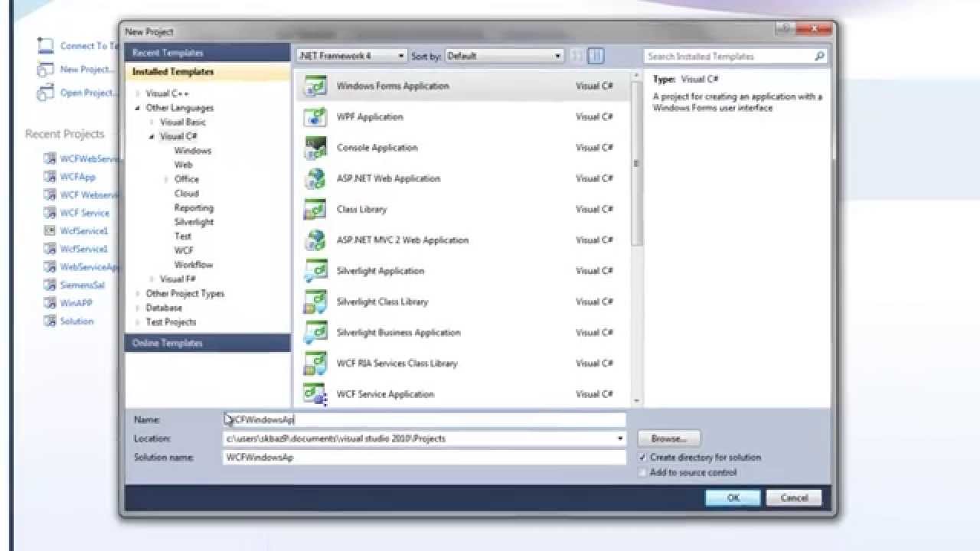Expand the Office tree node
This screenshot has width=980, height=551.
(x=166, y=179)
